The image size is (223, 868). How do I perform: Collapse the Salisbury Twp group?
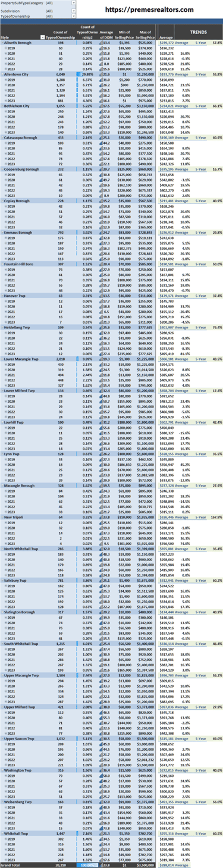[x=2, y=580]
